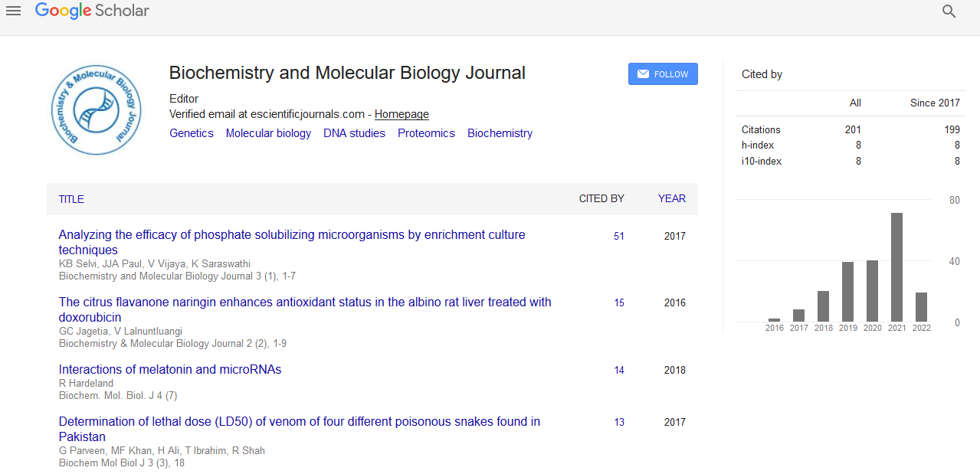Viewport: 980px width, 474px height.
Task: Click the journal name heading
Action: pyautogui.click(x=347, y=74)
